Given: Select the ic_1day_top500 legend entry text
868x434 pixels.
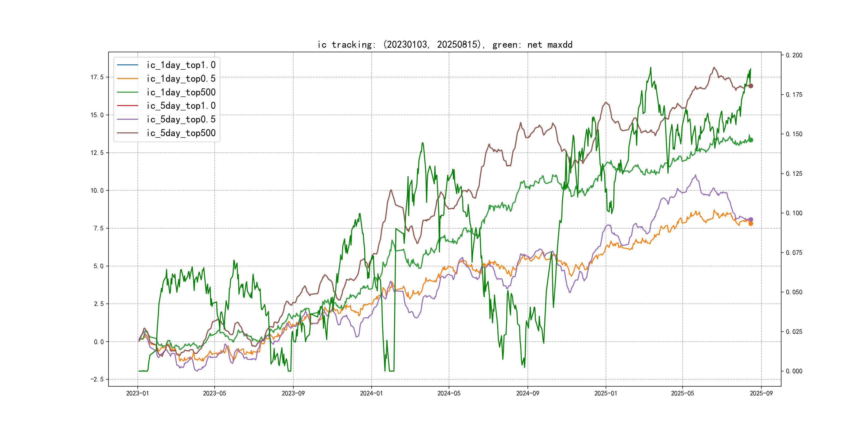Looking at the screenshot, I should [181, 92].
